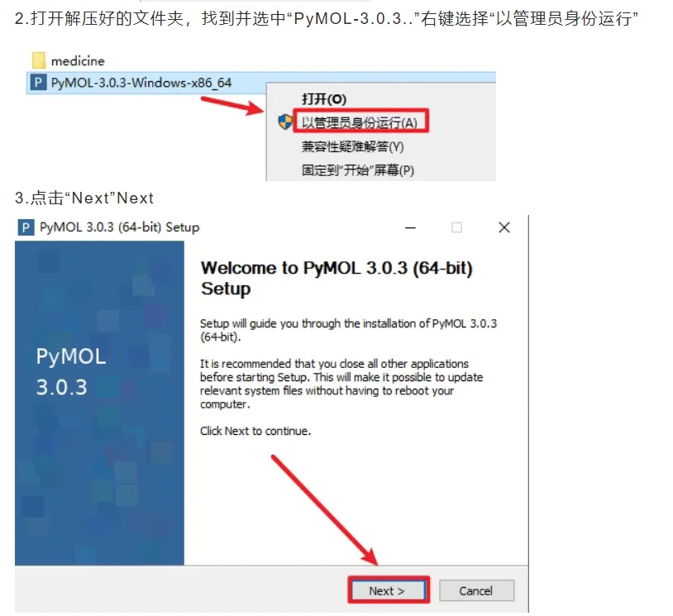The height and width of the screenshot is (616, 673).
Task: Select "以管理员身份运行(A)" in the context menu
Action: (x=360, y=122)
